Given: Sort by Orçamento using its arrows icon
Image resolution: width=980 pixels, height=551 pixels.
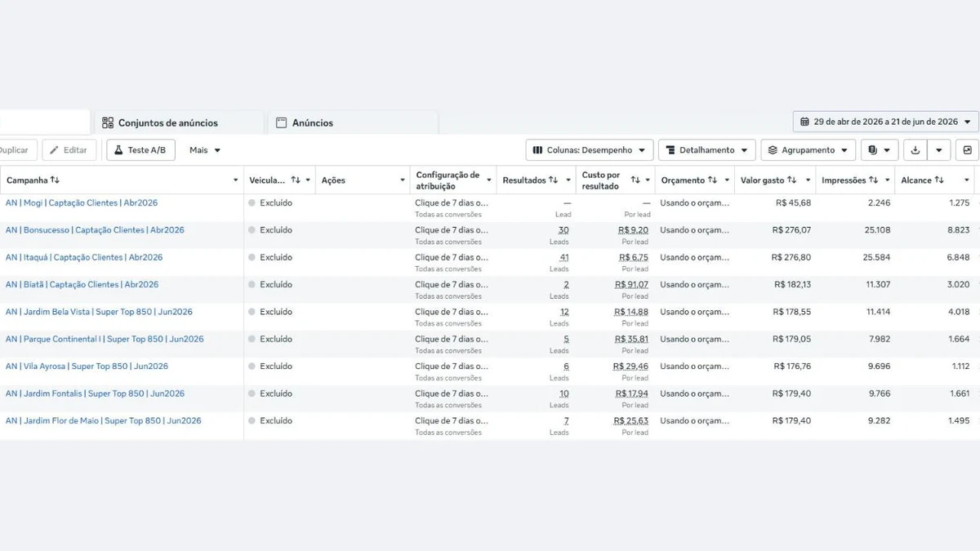Looking at the screenshot, I should click(x=713, y=180).
